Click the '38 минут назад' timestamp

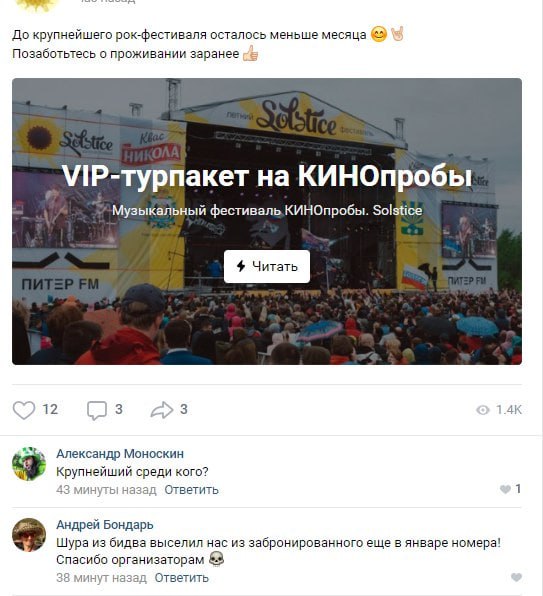[101, 578]
